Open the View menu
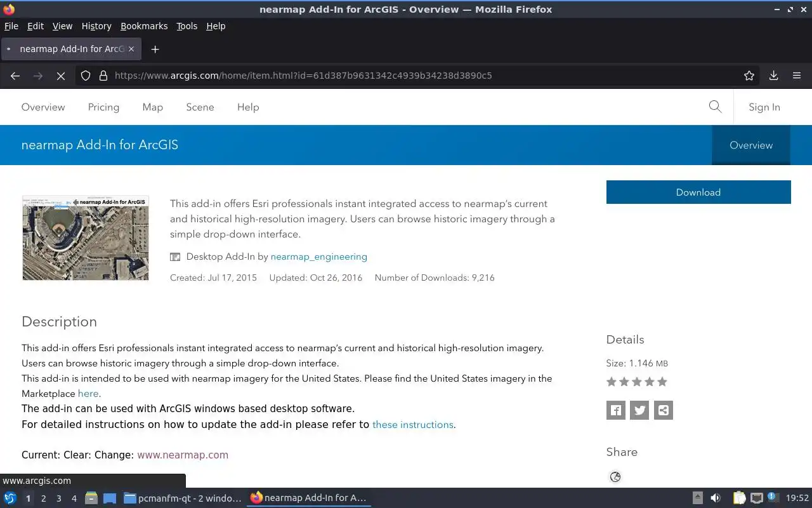This screenshot has height=508, width=812. (x=62, y=26)
